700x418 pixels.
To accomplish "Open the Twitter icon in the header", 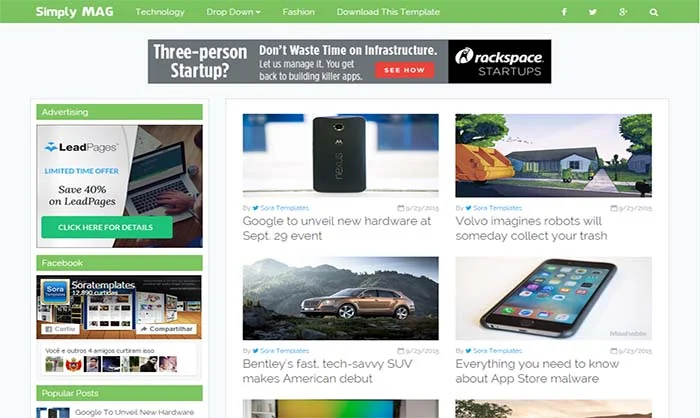I will click(x=593, y=12).
